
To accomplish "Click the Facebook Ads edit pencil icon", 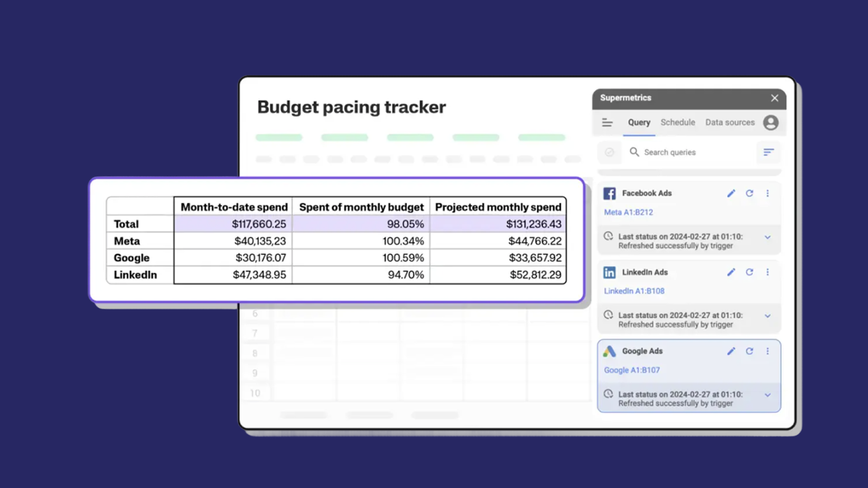I will (x=731, y=193).
